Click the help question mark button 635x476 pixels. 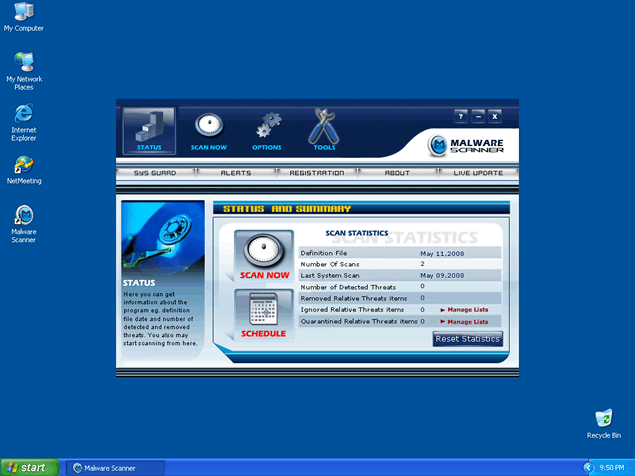[460, 116]
